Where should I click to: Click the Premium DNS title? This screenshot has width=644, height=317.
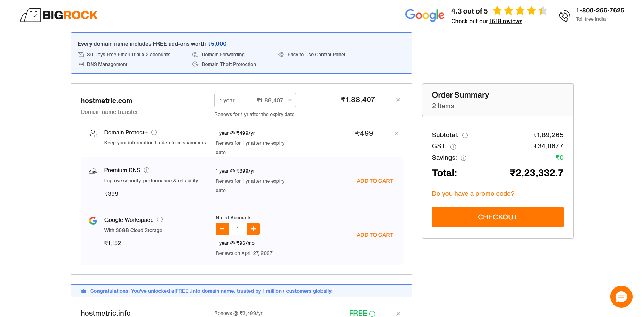click(122, 170)
